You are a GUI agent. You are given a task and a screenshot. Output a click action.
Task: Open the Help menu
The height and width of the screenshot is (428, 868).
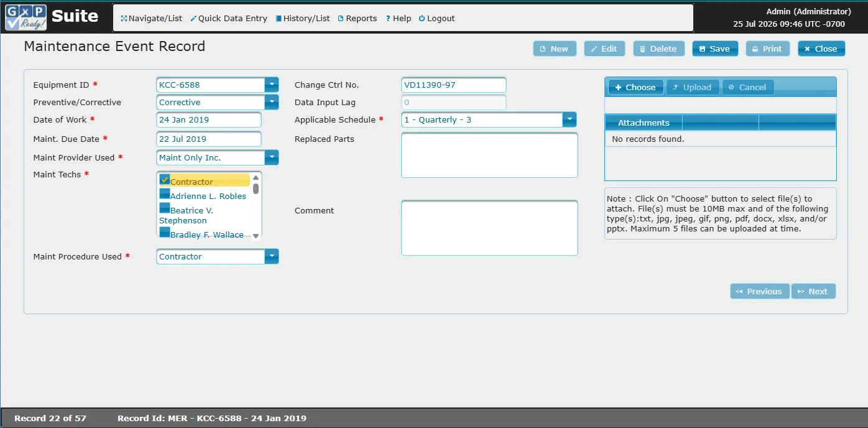coord(399,19)
